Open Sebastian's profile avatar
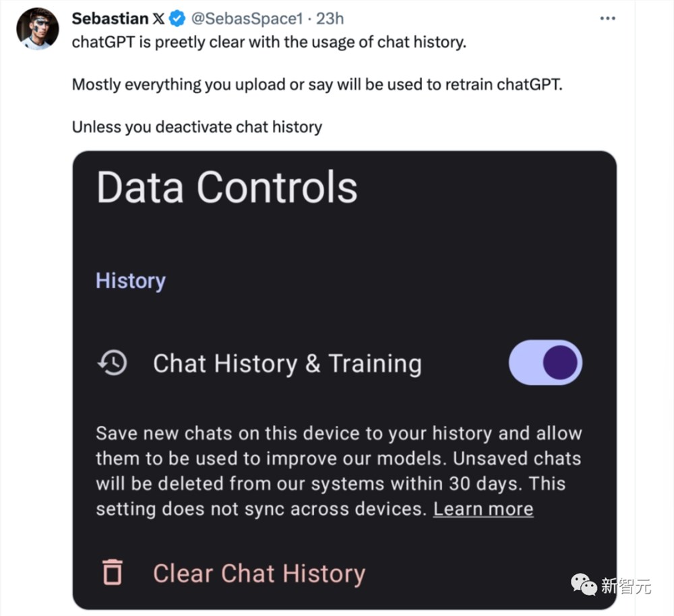 (37, 28)
